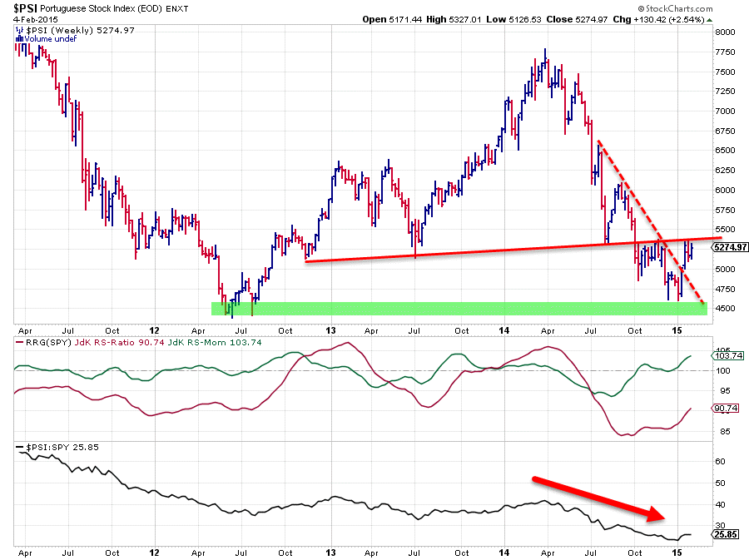Click the 85 label on the RRG axis
This screenshot has width=749, height=560.
point(725,432)
